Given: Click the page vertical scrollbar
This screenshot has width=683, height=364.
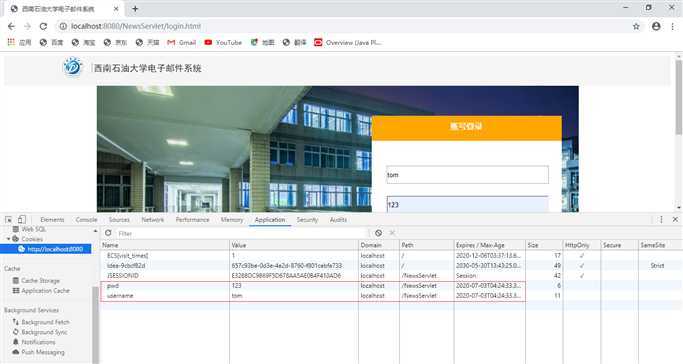Looking at the screenshot, I should 678,97.
